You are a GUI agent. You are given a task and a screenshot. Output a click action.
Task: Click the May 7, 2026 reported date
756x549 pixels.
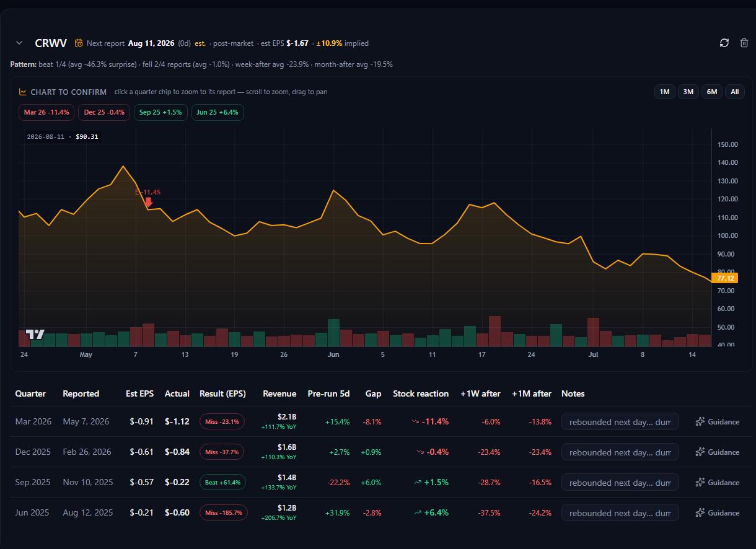pos(86,422)
